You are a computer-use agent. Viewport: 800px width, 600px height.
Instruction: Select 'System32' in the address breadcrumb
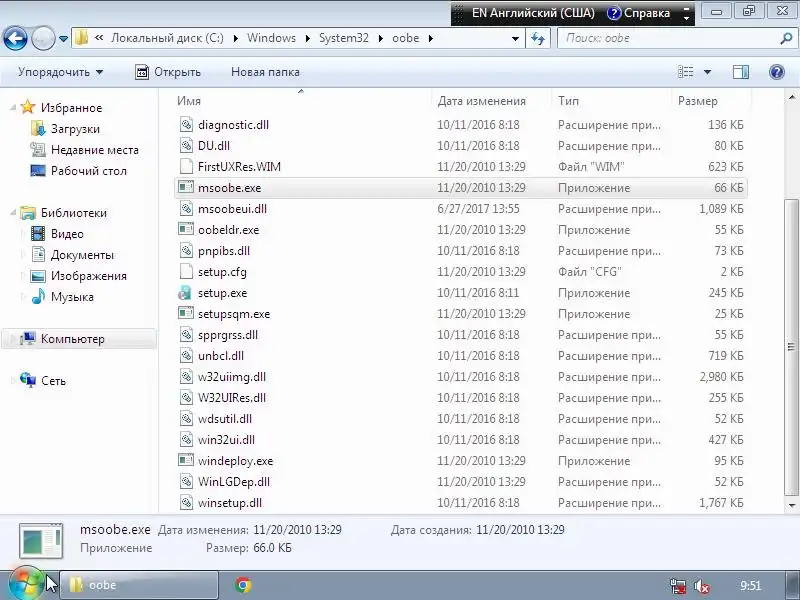point(343,38)
